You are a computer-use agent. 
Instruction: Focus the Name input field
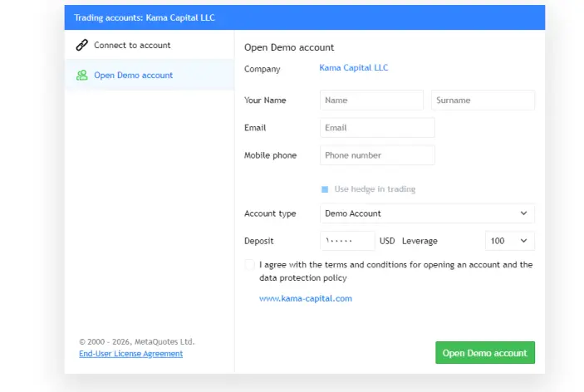click(x=371, y=100)
